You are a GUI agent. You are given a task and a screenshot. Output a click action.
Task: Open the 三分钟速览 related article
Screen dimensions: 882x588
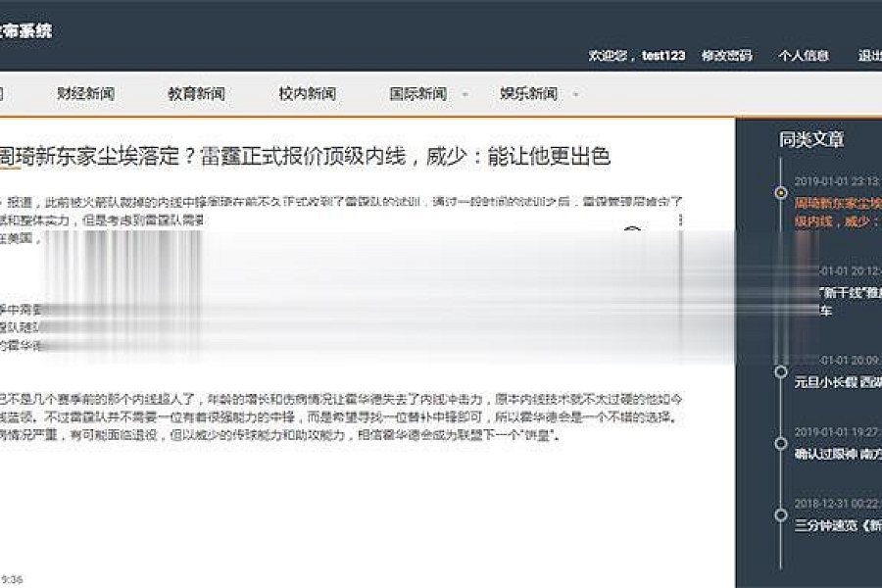(x=838, y=525)
